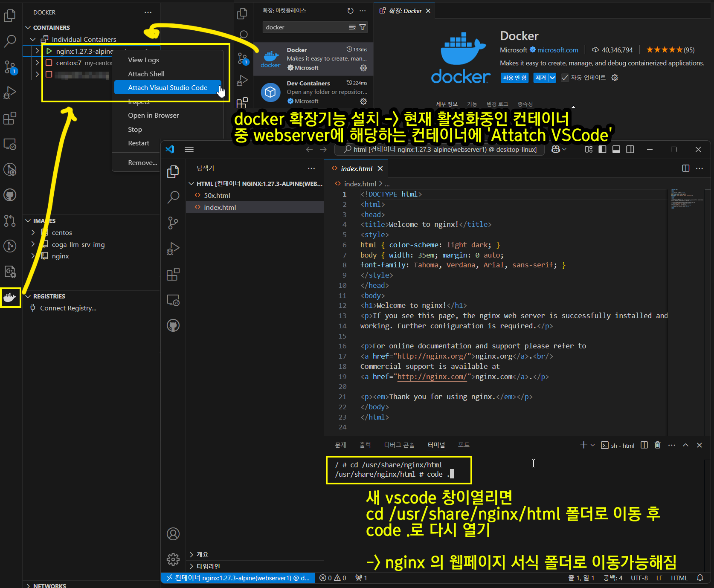Open the extension search filter funnel
The width and height of the screenshot is (714, 588).
pyautogui.click(x=363, y=27)
